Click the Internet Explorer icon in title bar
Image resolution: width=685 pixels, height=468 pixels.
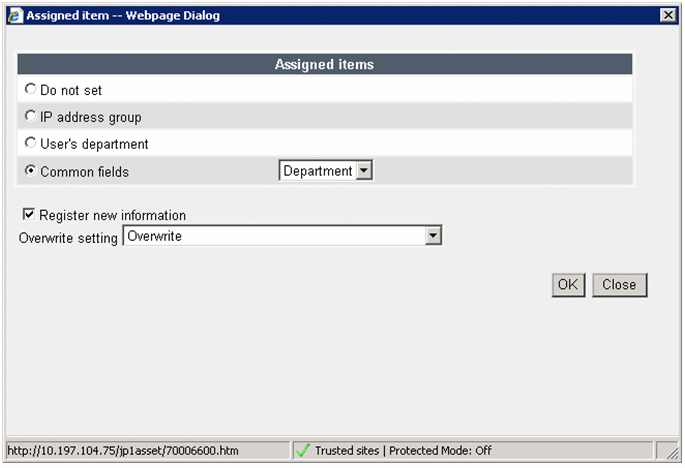click(x=13, y=15)
